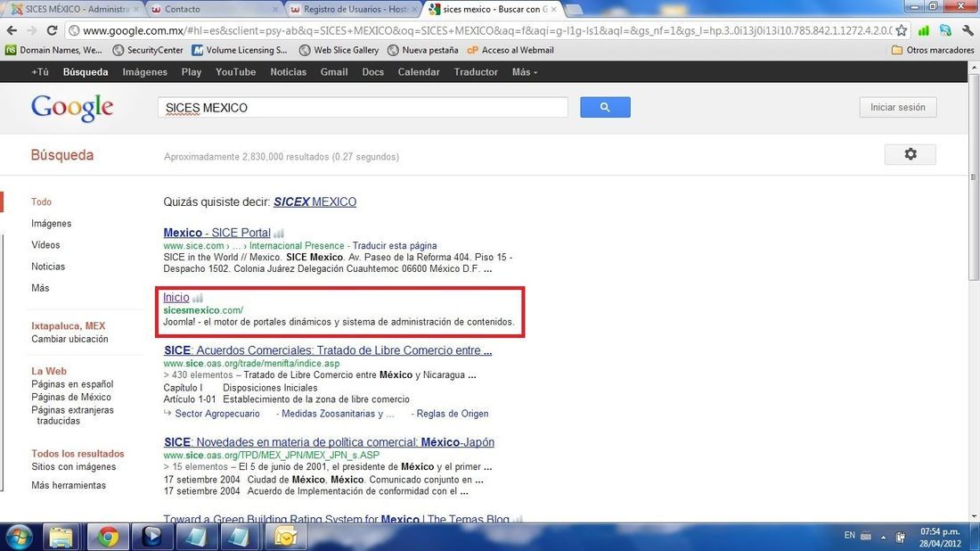
Task: Open Volume Licensing bookmark
Action: (x=240, y=50)
